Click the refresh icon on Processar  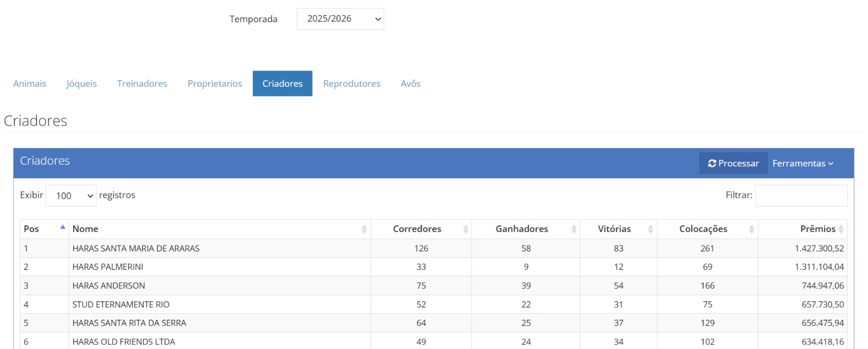712,164
